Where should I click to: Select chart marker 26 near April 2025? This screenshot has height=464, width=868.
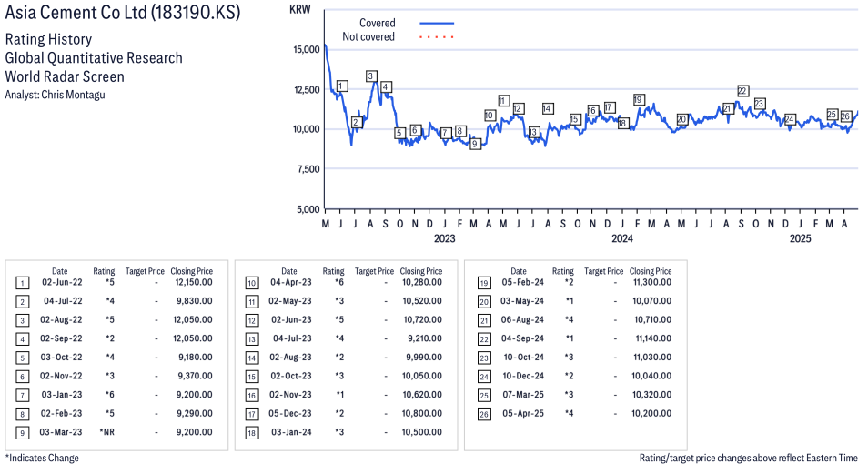(x=845, y=116)
